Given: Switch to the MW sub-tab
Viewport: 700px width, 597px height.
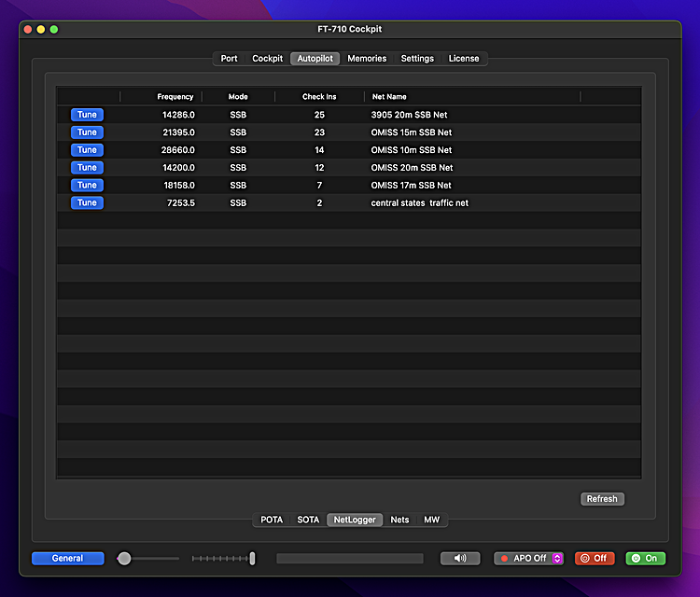Looking at the screenshot, I should point(432,520).
